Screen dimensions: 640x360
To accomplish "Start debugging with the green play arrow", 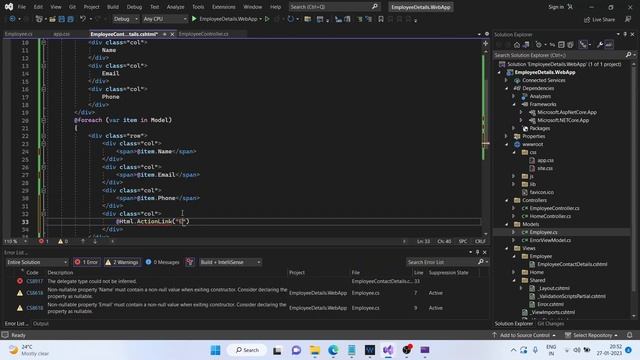I will click(x=194, y=19).
